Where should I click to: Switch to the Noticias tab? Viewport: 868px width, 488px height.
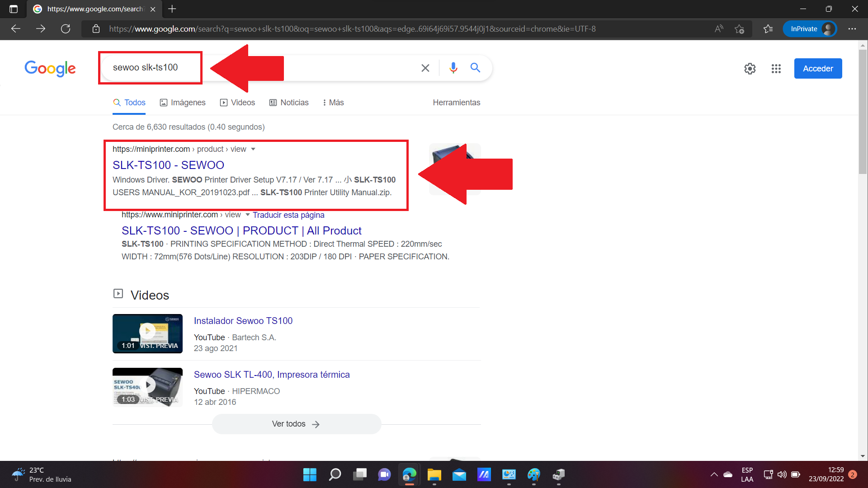click(289, 103)
